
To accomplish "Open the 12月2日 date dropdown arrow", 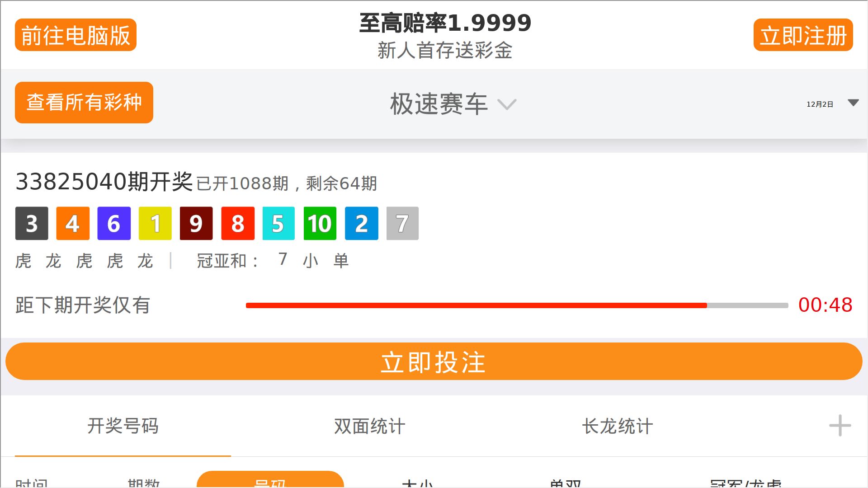I will click(853, 103).
